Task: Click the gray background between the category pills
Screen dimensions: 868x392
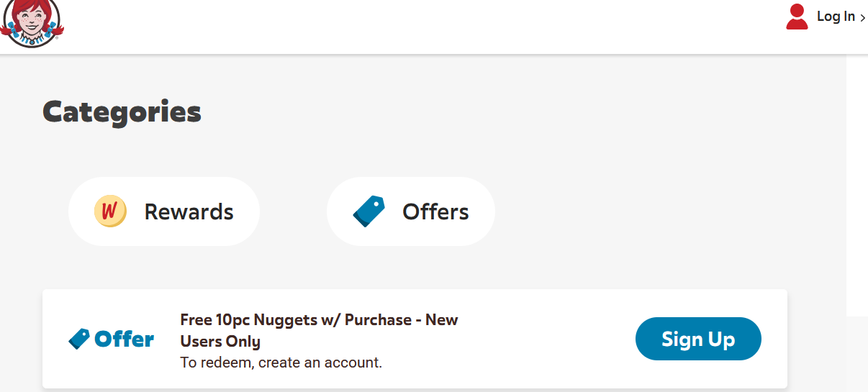Action: coord(293,211)
